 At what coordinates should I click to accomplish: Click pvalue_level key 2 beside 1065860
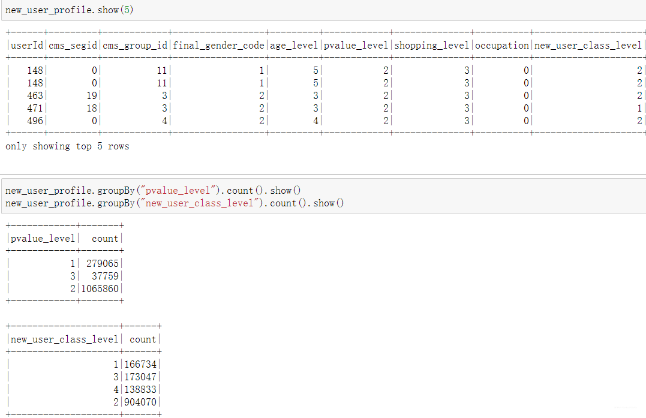(x=73, y=289)
